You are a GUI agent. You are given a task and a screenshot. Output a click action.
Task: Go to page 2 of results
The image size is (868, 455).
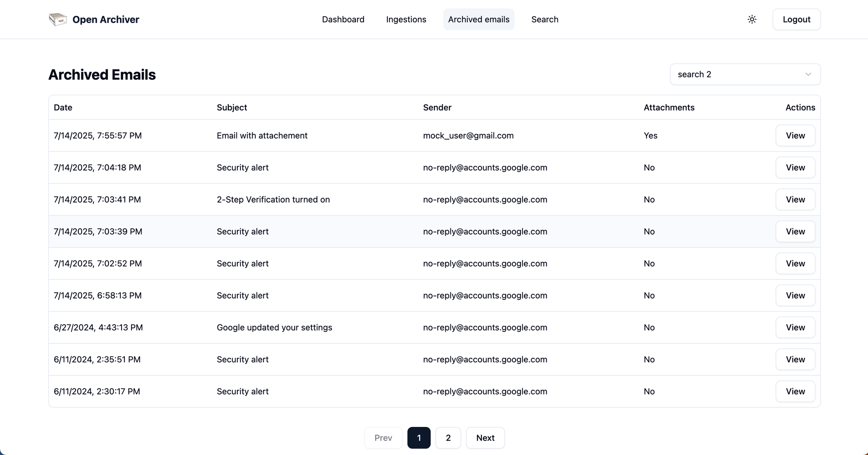(x=448, y=438)
